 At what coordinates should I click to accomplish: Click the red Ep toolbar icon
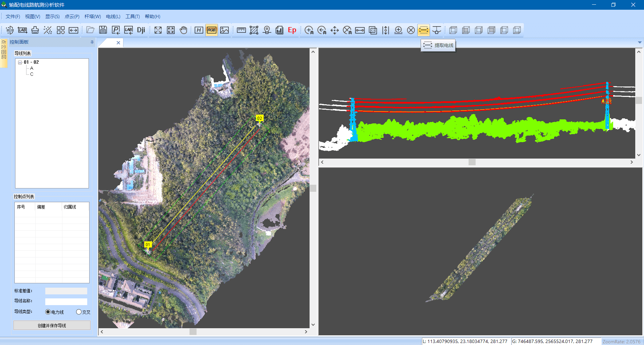pyautogui.click(x=292, y=30)
